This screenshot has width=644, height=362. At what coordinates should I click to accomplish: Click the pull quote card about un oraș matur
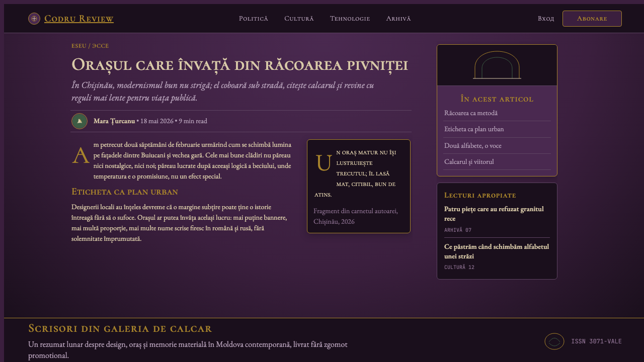(359, 187)
